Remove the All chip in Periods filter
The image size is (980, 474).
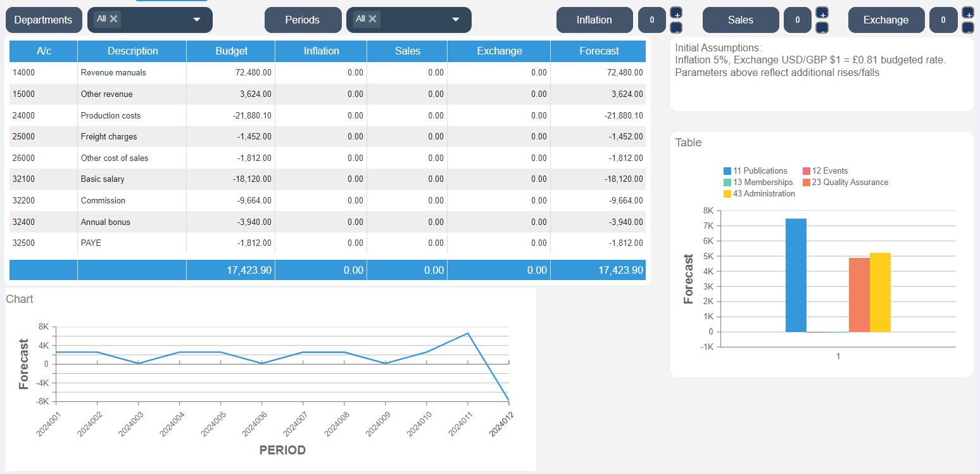click(373, 18)
